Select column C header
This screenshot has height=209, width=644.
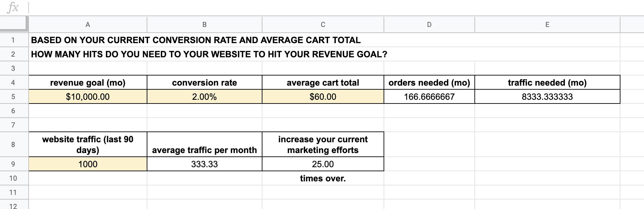pyautogui.click(x=323, y=25)
